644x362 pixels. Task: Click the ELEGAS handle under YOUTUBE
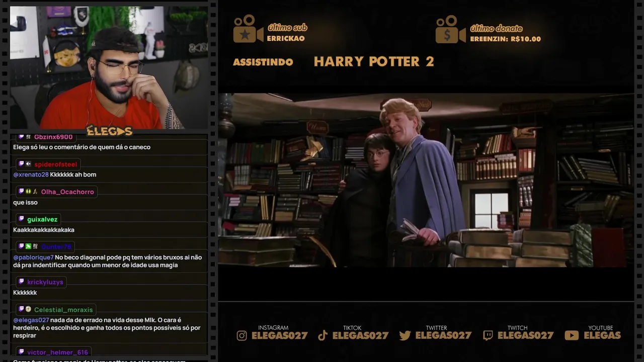coord(602,335)
